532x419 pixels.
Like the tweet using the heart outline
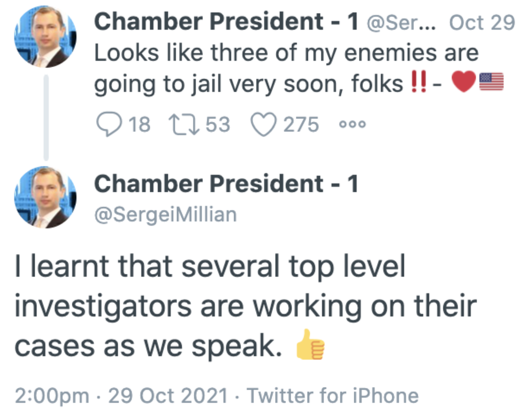[x=264, y=124]
